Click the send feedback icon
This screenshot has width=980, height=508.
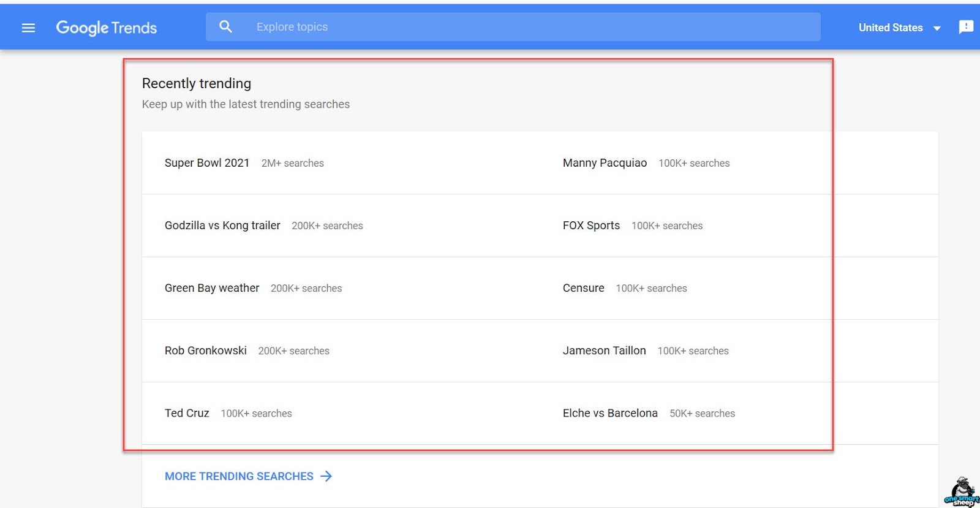pos(966,27)
